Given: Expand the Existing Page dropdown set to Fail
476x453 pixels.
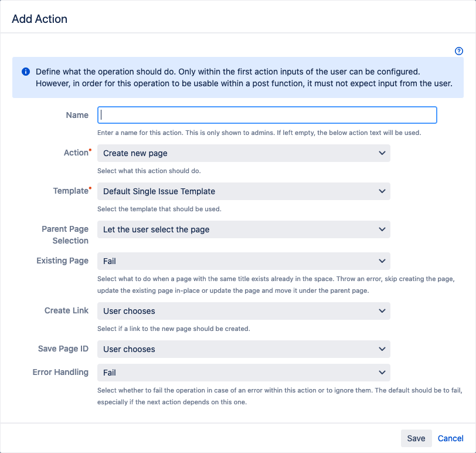Looking at the screenshot, I should pos(244,261).
